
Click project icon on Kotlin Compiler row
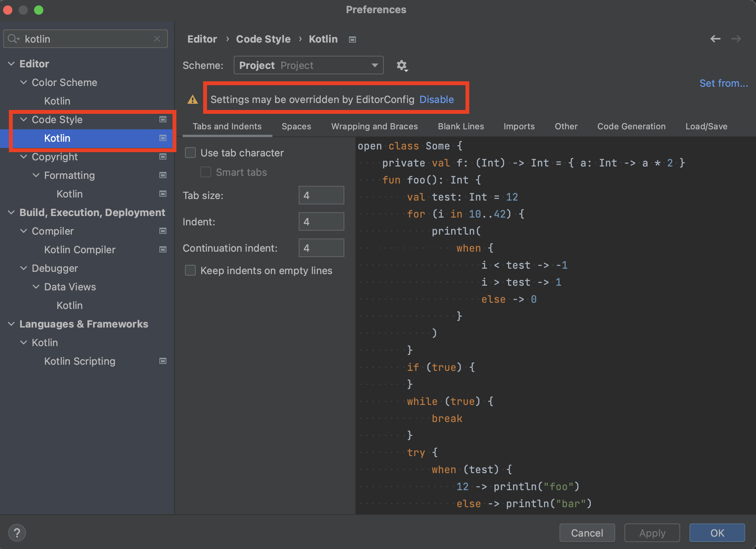point(163,249)
